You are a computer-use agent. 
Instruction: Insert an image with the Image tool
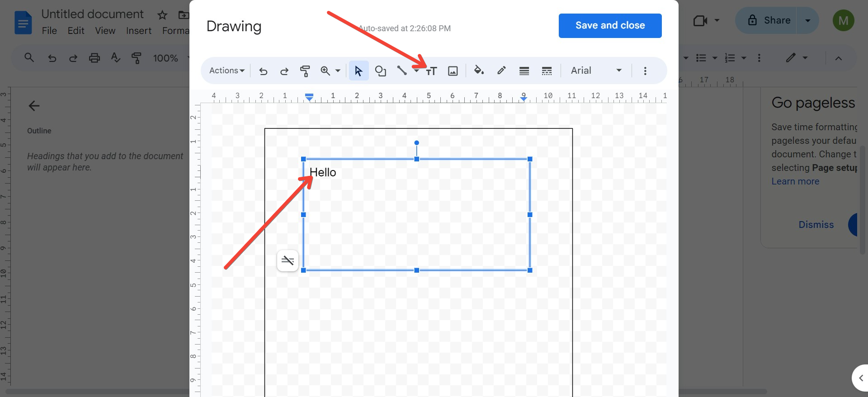click(453, 71)
